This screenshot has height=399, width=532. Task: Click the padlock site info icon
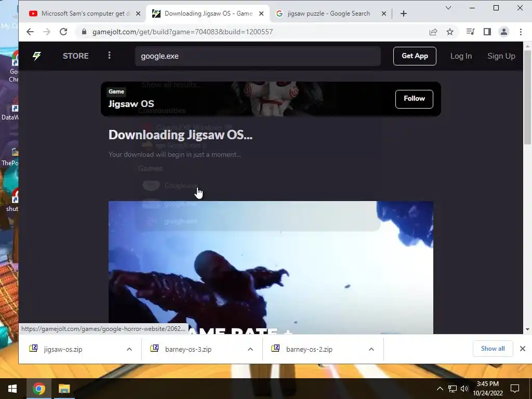84,32
